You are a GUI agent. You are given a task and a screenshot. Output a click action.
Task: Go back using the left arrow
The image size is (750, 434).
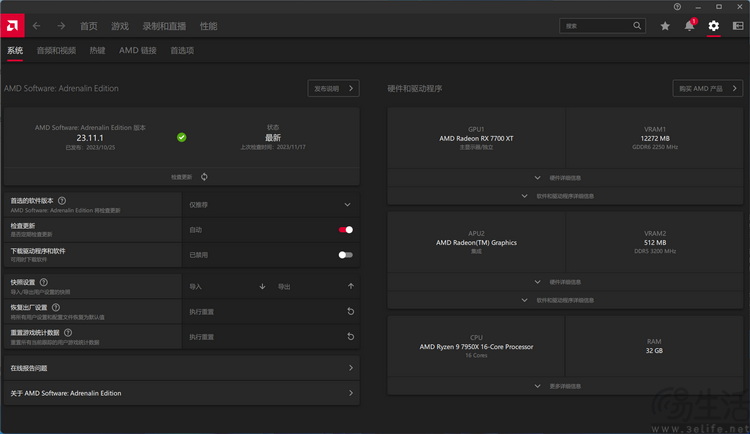tap(37, 26)
